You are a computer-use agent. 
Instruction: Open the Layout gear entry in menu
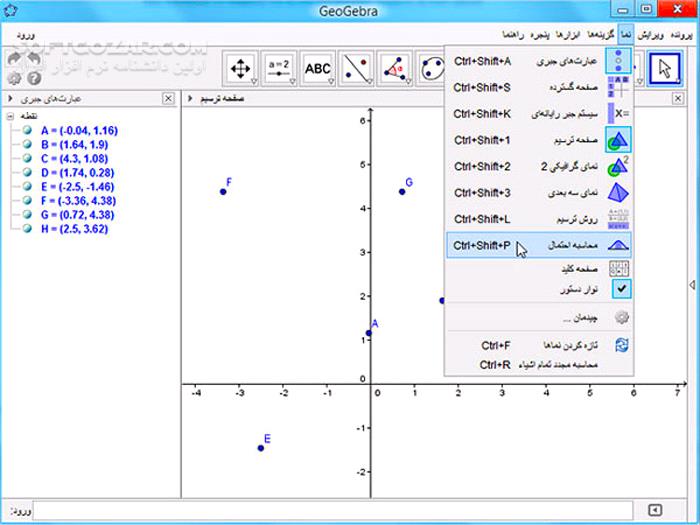click(539, 318)
